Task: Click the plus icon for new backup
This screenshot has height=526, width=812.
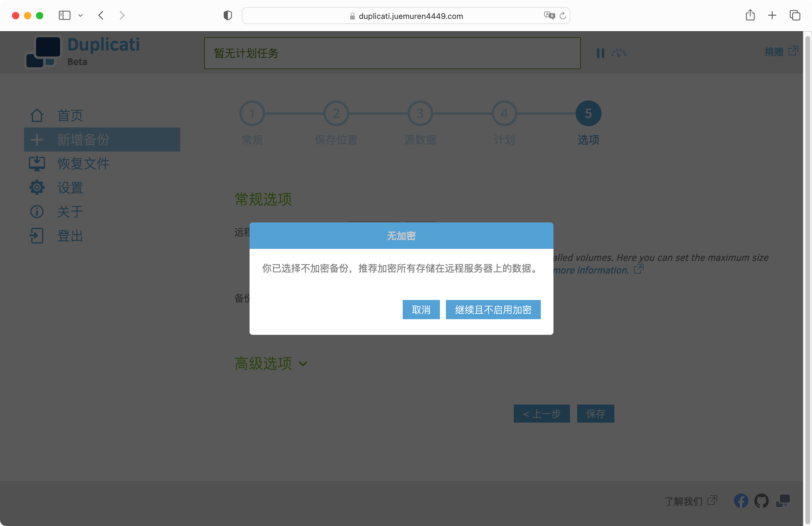Action: click(37, 139)
